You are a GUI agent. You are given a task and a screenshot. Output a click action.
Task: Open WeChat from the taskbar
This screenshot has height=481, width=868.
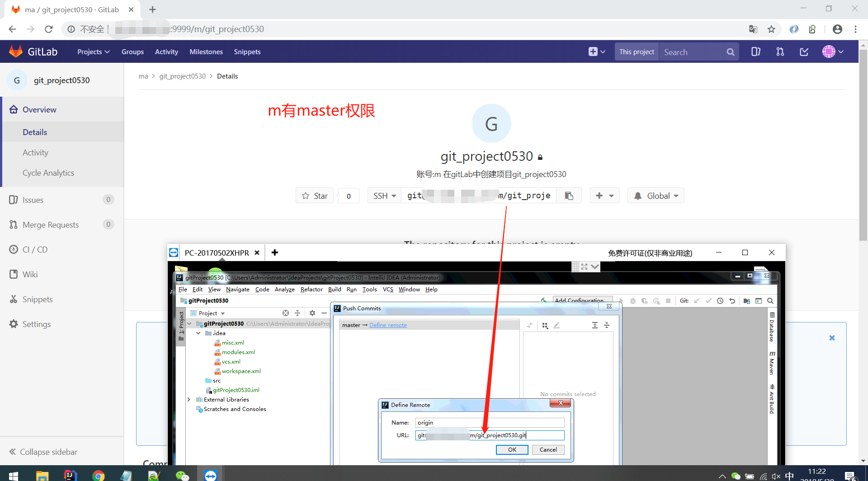pyautogui.click(x=182, y=476)
